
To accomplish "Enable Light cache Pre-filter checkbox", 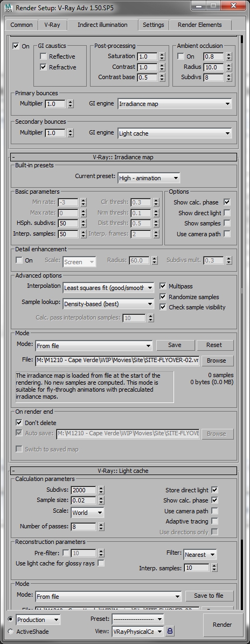I will point(66,553).
